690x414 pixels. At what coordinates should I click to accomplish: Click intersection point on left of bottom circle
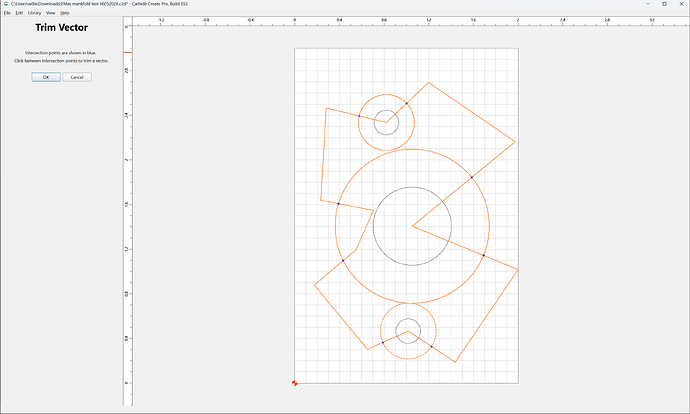point(382,342)
